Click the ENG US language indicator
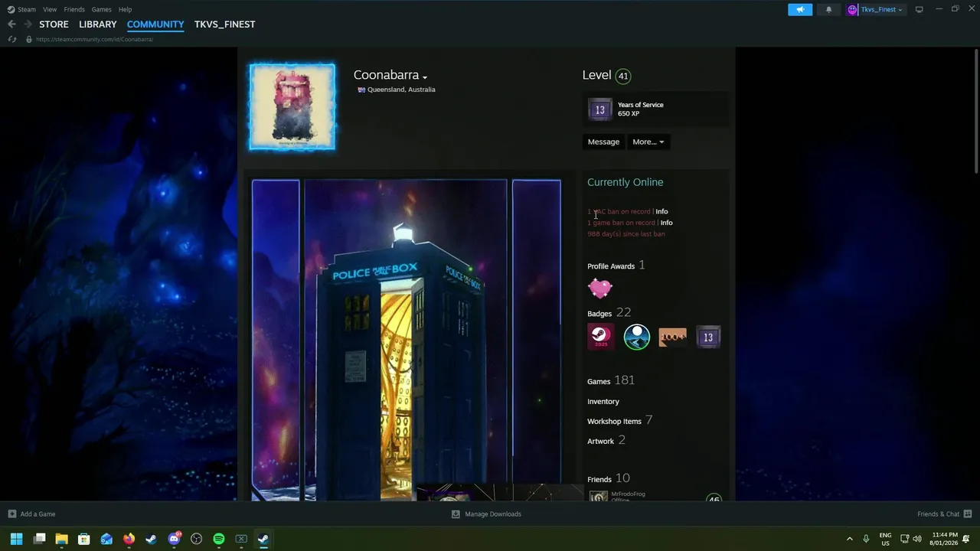 click(x=885, y=539)
